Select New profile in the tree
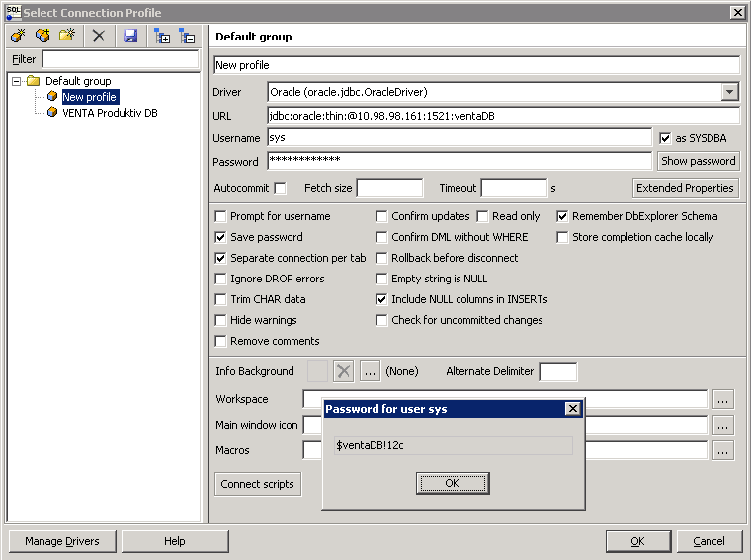The width and height of the screenshot is (751, 560). pyautogui.click(x=89, y=97)
